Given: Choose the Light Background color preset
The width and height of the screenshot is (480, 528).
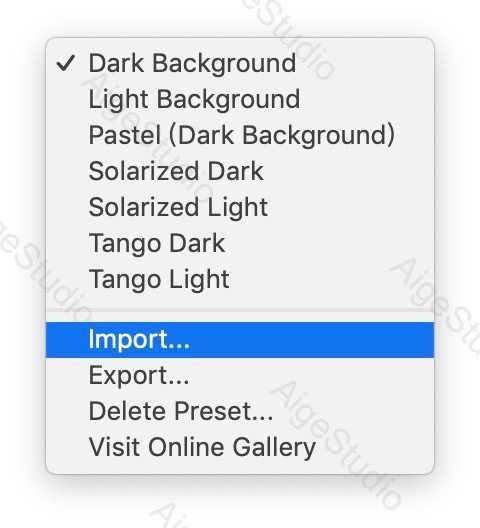Looking at the screenshot, I should tap(240, 99).
